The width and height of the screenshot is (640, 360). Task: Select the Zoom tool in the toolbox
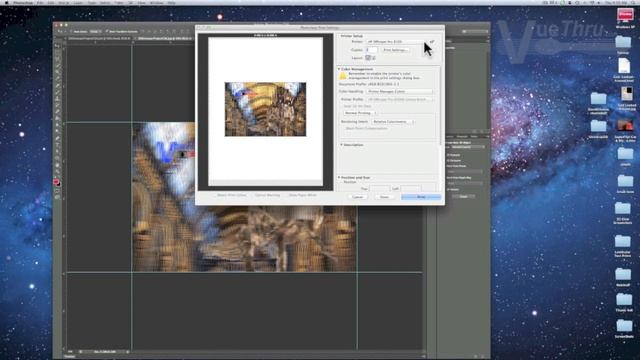pyautogui.click(x=58, y=172)
